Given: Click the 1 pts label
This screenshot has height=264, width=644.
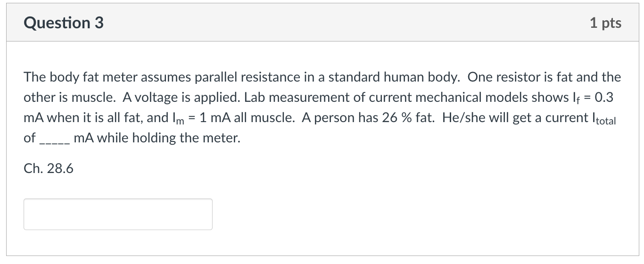Looking at the screenshot, I should 605,23.
